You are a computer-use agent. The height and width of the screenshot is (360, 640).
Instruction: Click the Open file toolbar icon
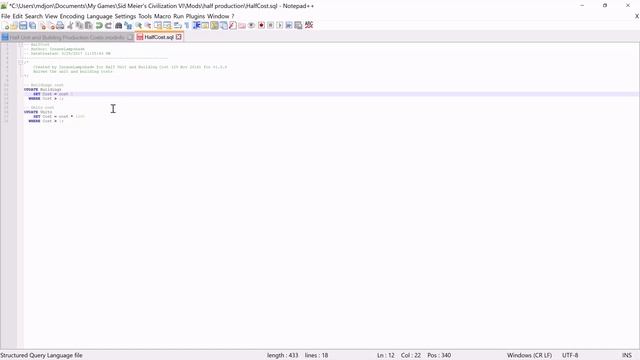click(x=14, y=25)
